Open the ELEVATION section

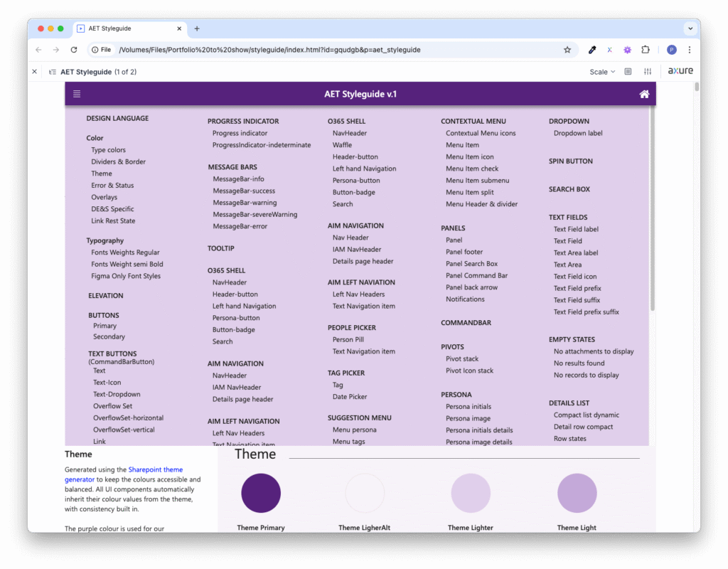pos(106,295)
